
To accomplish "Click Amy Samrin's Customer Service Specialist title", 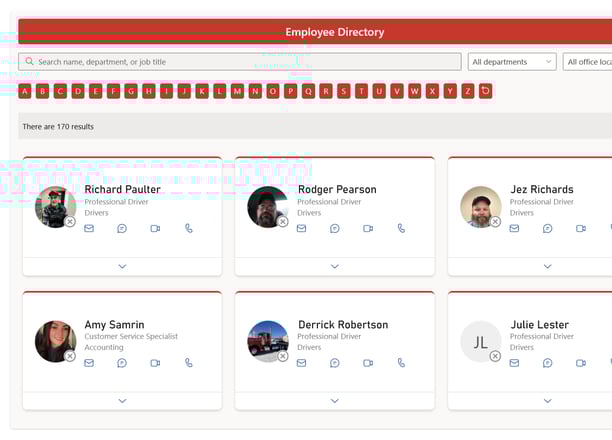I will coord(131,336).
